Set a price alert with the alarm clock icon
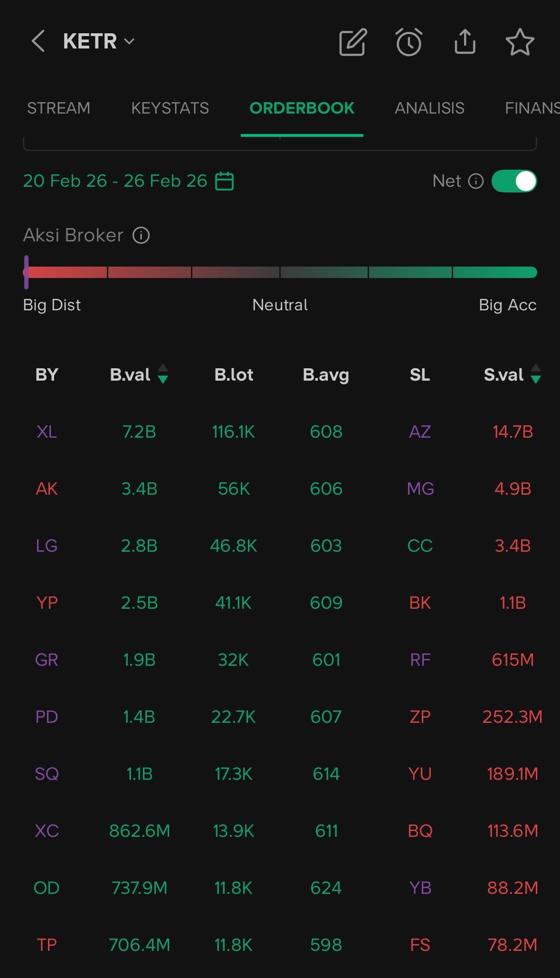 pos(409,42)
